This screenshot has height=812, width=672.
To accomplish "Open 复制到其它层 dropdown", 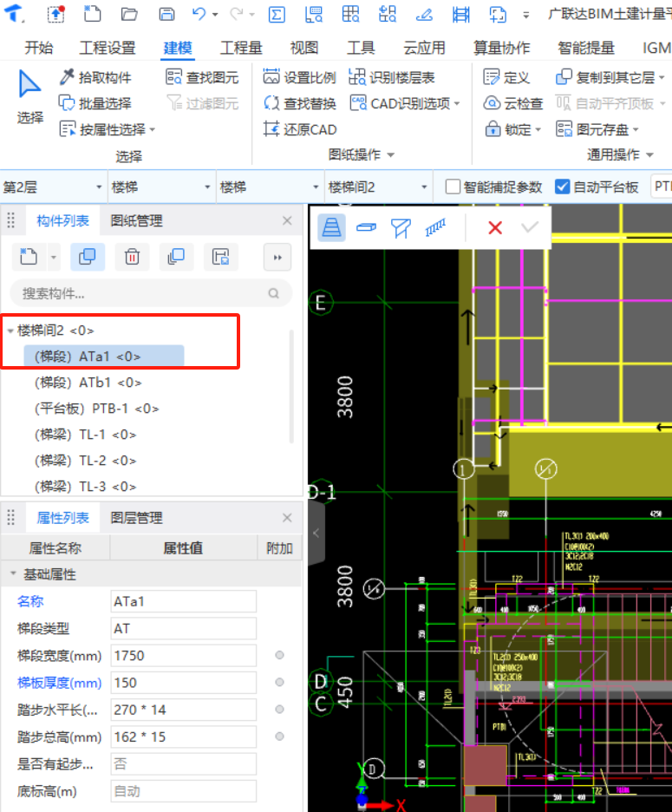I will 662,78.
